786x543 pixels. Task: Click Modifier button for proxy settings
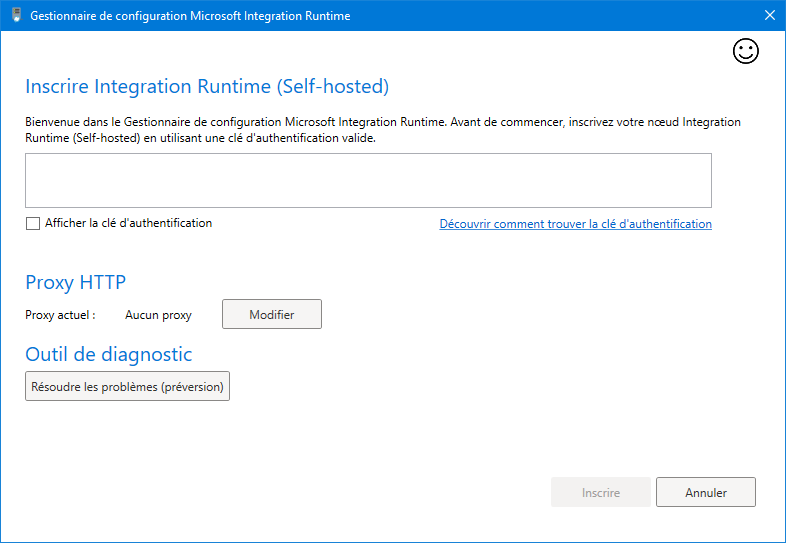pos(272,314)
